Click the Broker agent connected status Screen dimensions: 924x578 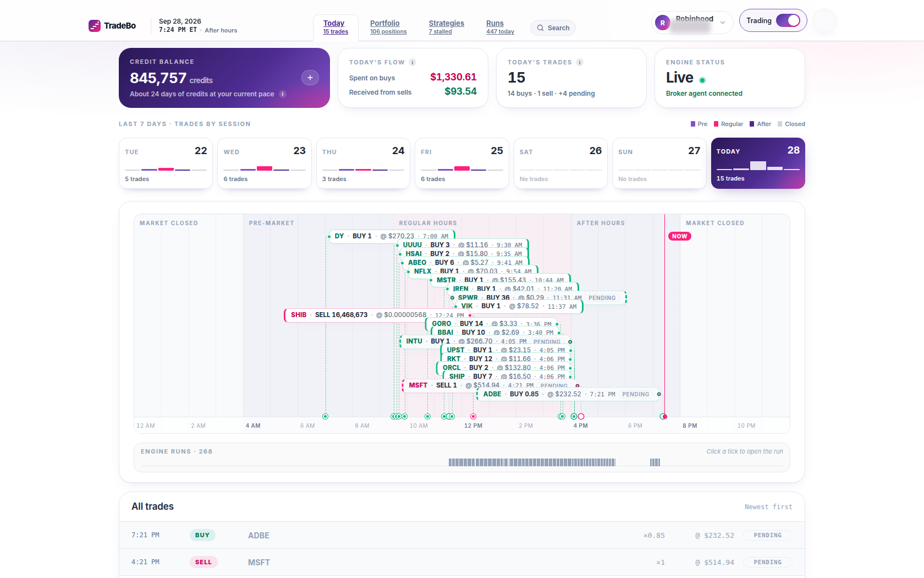(x=704, y=94)
